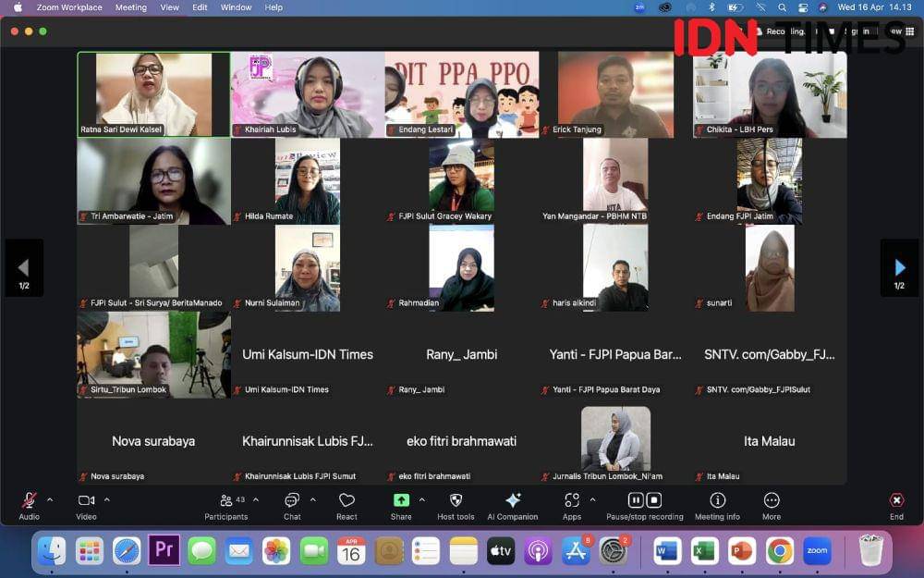Launch the AI Companion
The image size is (924, 578).
pos(513,500)
